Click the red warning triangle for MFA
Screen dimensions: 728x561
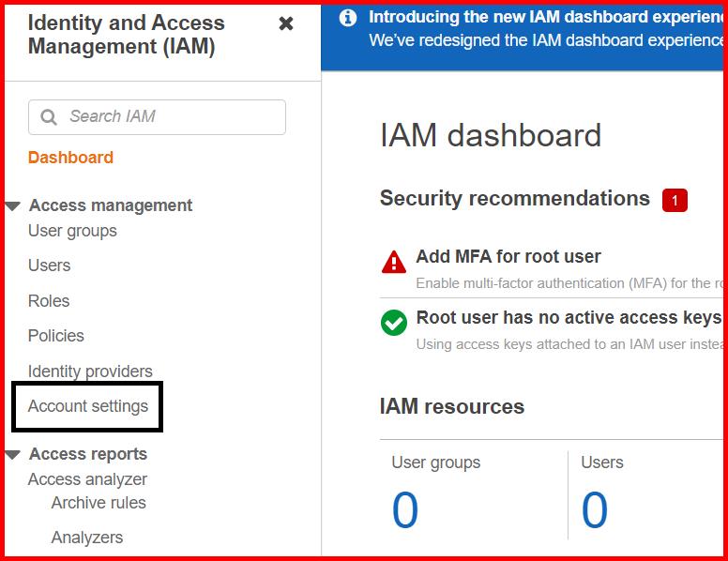click(394, 262)
